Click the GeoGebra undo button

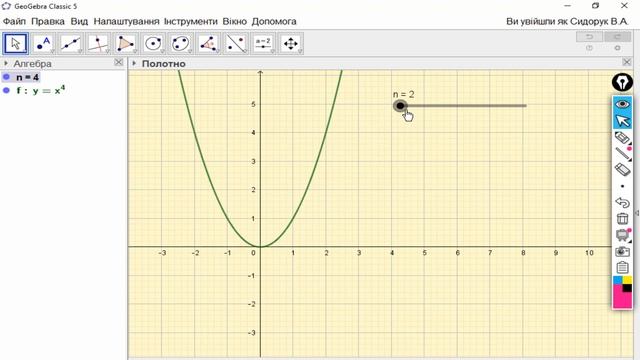[589, 37]
